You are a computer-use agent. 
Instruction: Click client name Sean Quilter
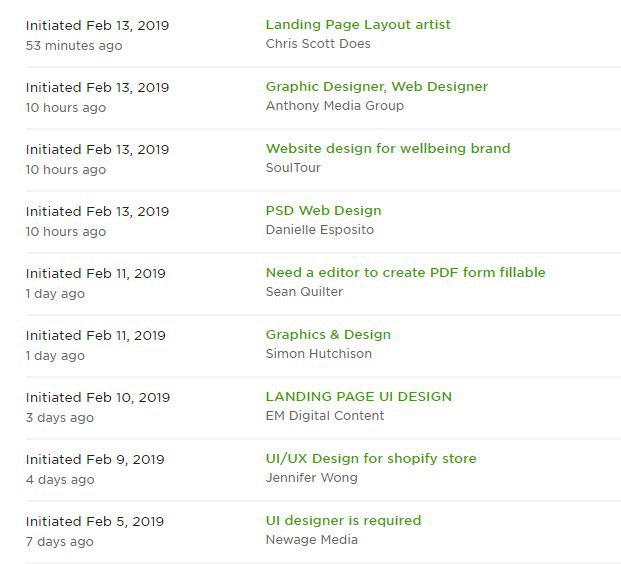coord(304,292)
